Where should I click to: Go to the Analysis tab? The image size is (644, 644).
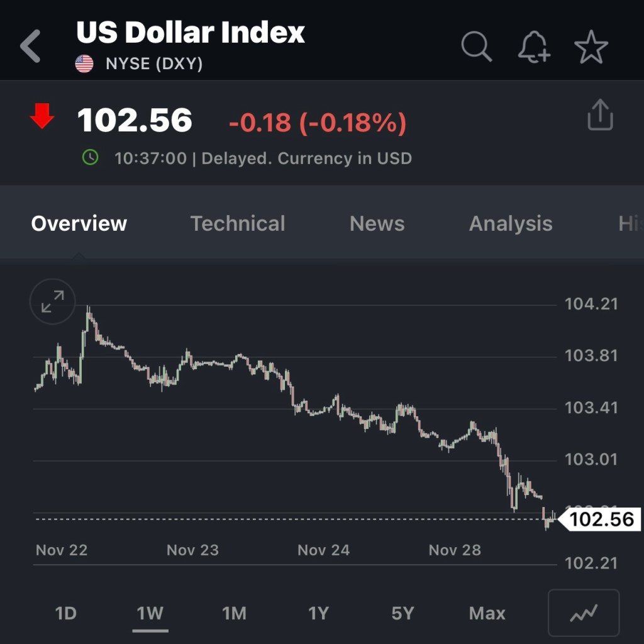tap(511, 223)
